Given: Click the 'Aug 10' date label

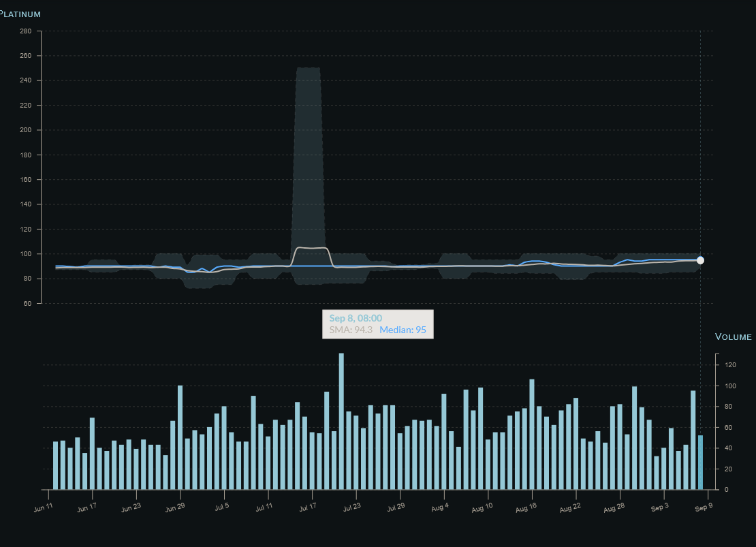Looking at the screenshot, I should pos(482,507).
